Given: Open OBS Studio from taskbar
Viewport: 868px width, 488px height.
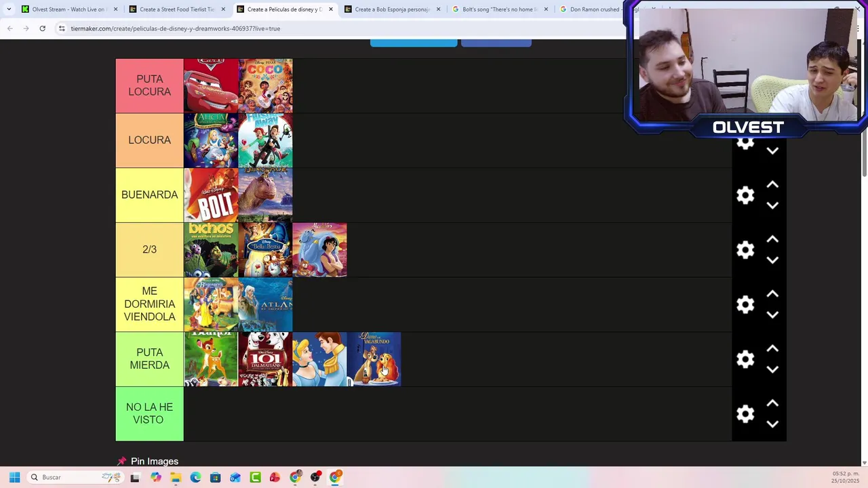Looking at the screenshot, I should tap(315, 477).
